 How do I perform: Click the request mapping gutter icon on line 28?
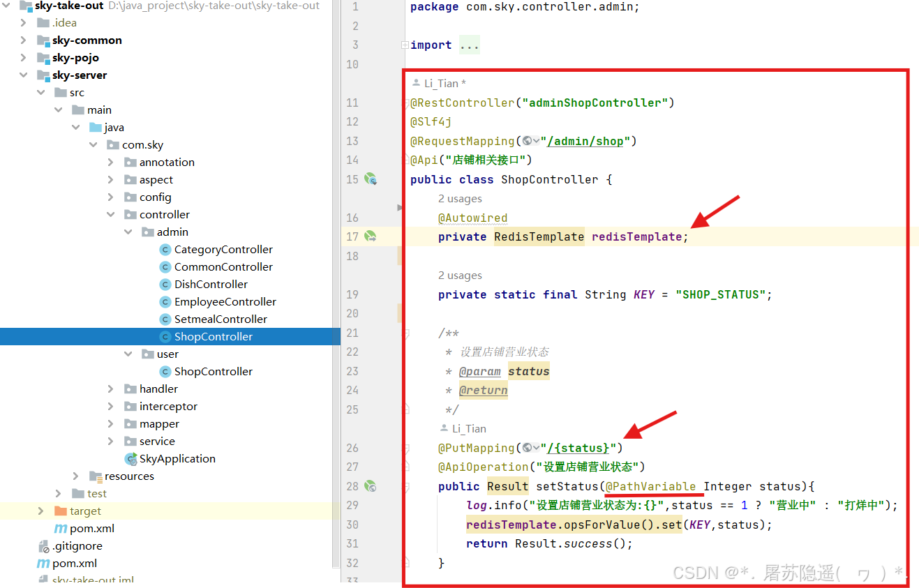click(371, 486)
